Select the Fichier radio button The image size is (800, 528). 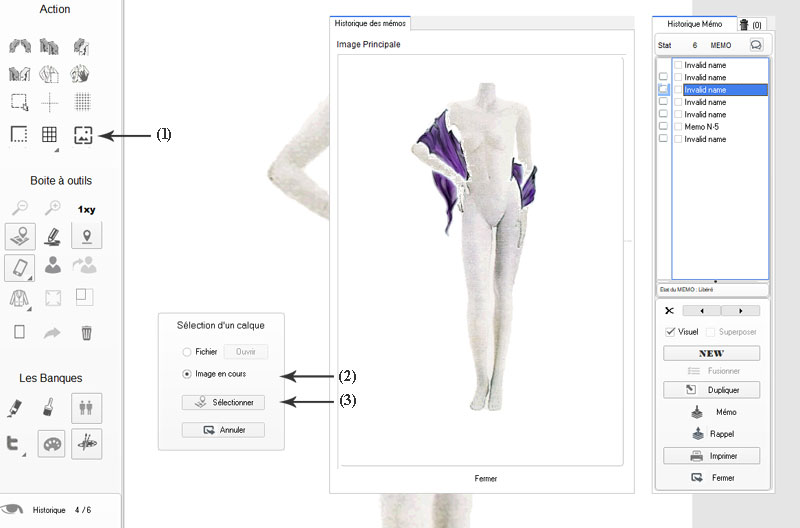186,352
